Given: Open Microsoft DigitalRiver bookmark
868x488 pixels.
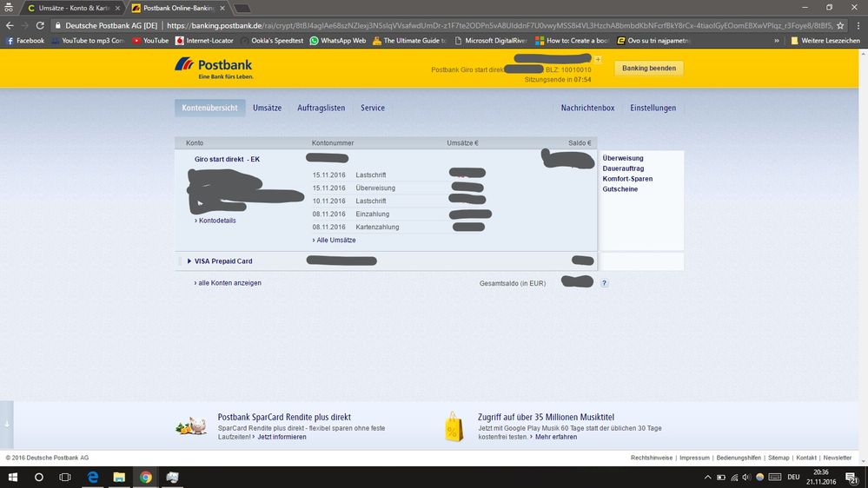Looking at the screenshot, I should 490,41.
